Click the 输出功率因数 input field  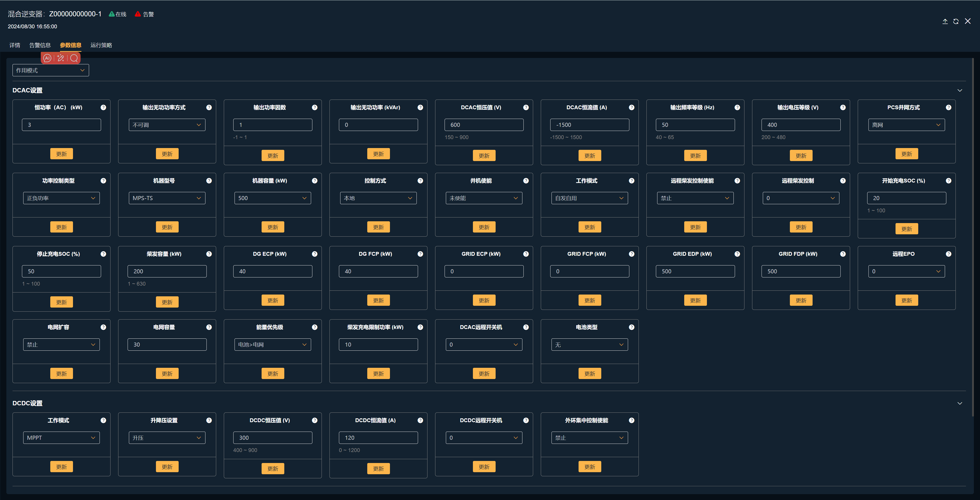point(273,125)
